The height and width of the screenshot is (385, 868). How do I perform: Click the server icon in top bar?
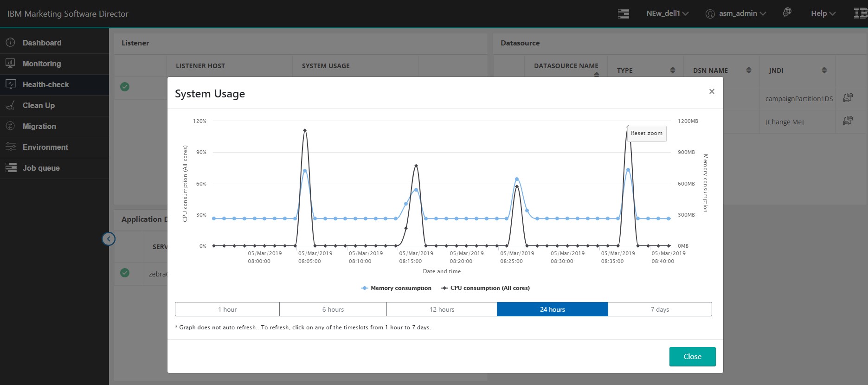click(623, 14)
